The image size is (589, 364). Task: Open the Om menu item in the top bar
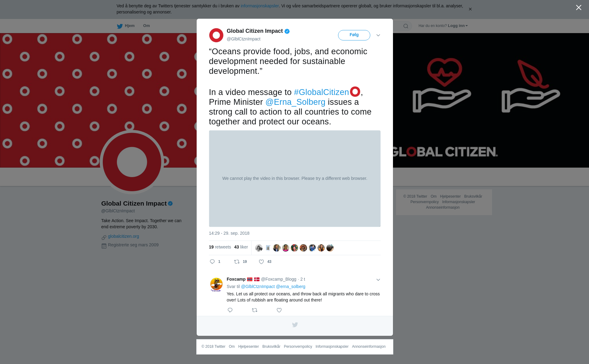146,26
